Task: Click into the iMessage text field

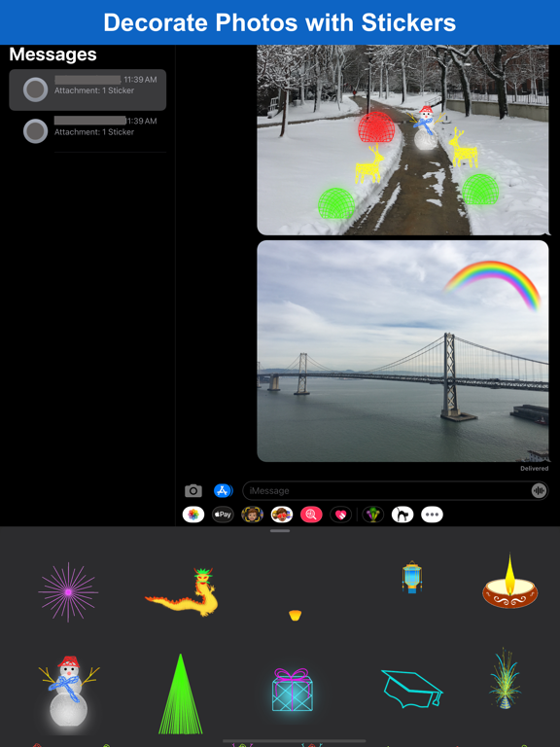Action: [x=396, y=490]
